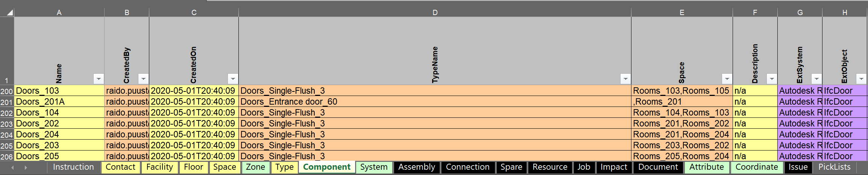This screenshot has width=868, height=175.
Task: Go to the PickLists sheet tab
Action: click(834, 167)
